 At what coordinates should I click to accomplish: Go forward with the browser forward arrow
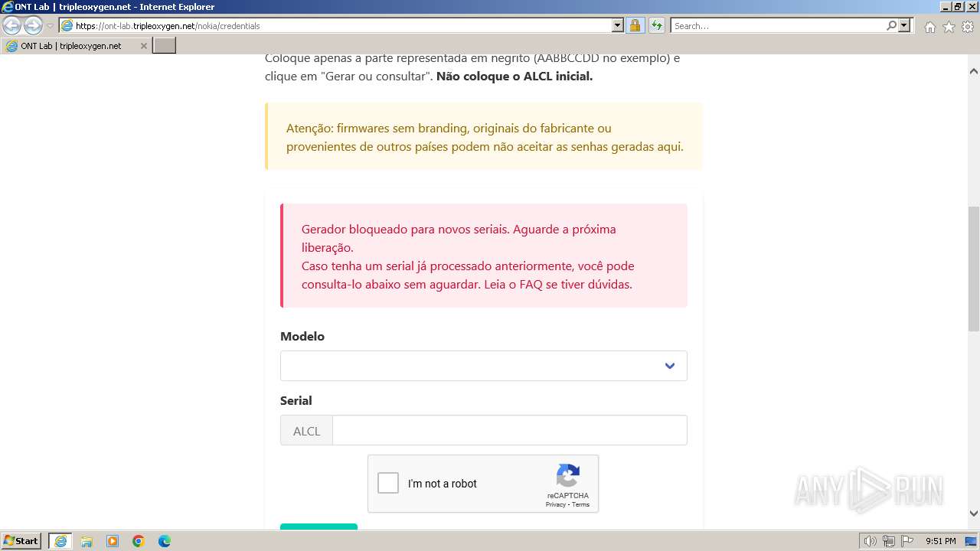click(33, 25)
